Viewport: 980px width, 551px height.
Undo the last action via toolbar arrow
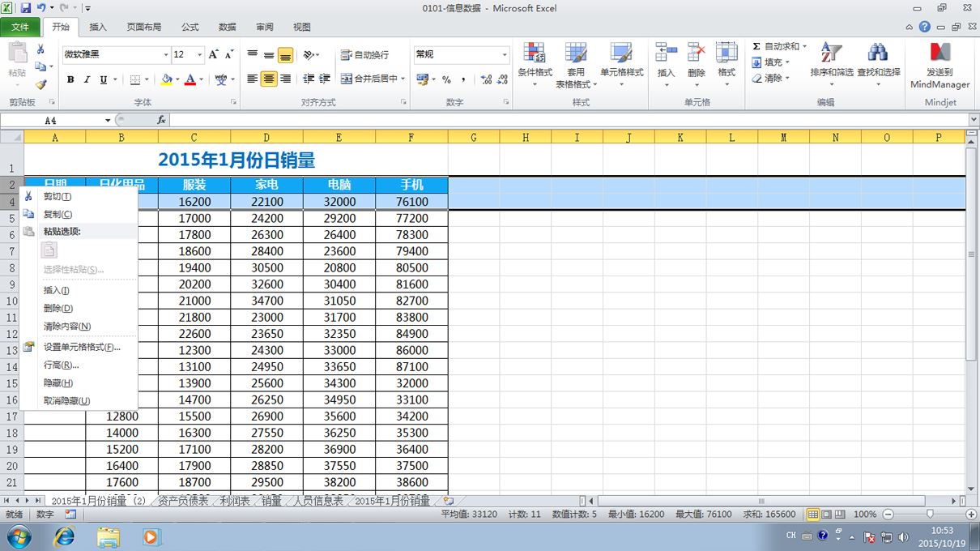[x=41, y=7]
